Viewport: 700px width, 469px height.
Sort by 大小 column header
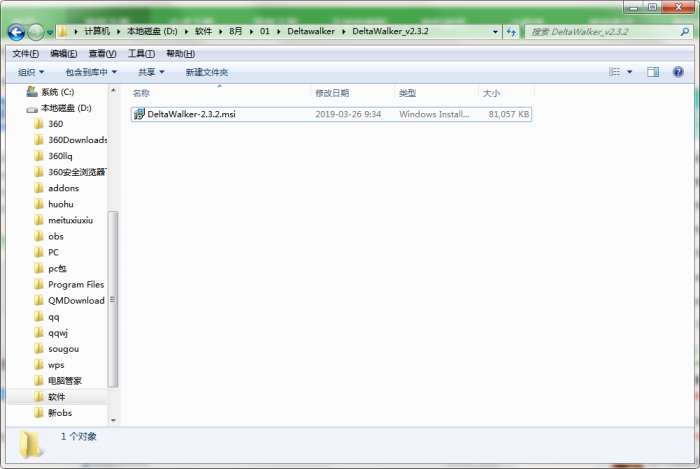click(491, 93)
